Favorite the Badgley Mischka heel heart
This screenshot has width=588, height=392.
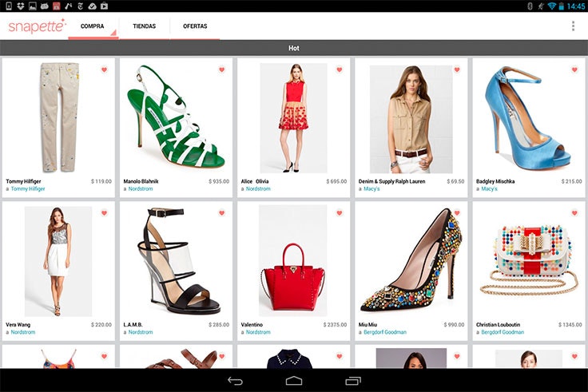(x=574, y=69)
